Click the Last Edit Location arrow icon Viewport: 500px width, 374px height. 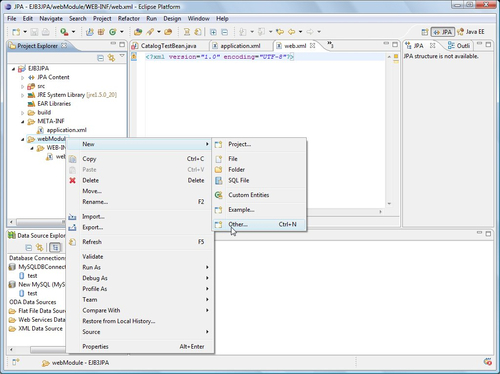[280, 32]
